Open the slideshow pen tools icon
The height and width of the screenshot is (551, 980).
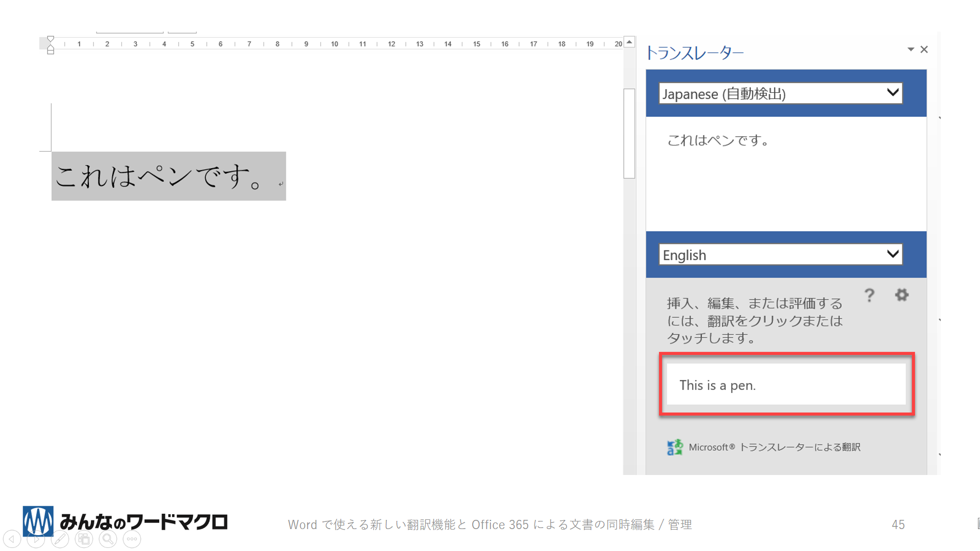60,539
